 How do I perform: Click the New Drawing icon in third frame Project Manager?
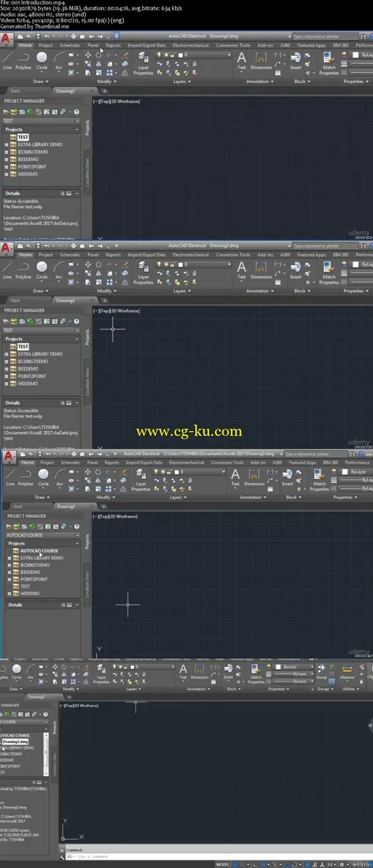click(24, 526)
